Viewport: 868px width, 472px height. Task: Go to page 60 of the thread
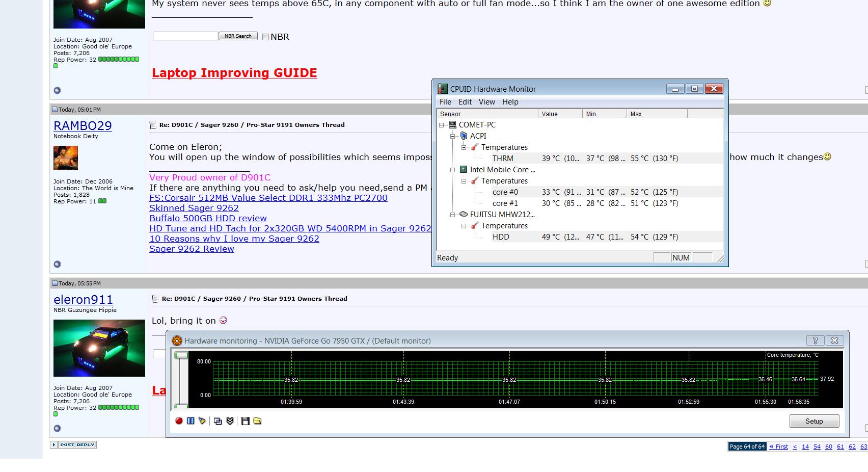click(x=829, y=447)
